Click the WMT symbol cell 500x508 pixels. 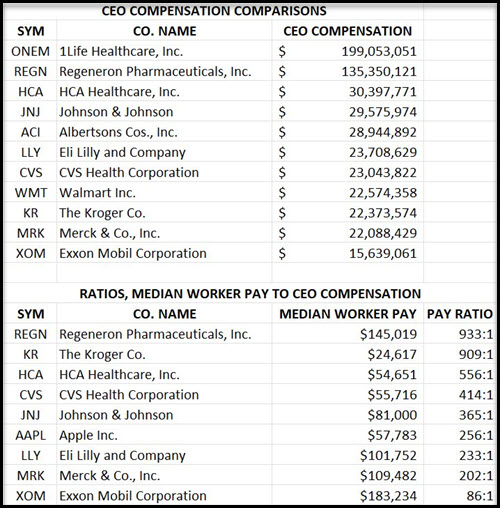coord(31,193)
